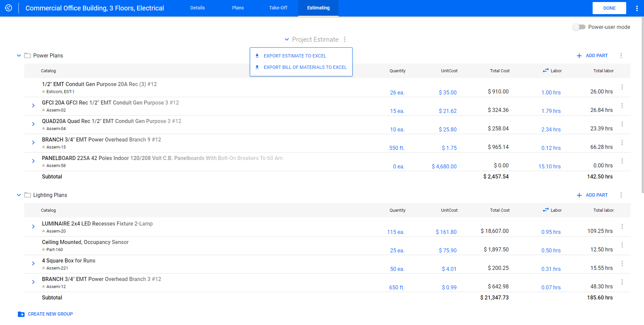The height and width of the screenshot is (325, 644).
Task: Click the DONE button
Action: [x=609, y=8]
